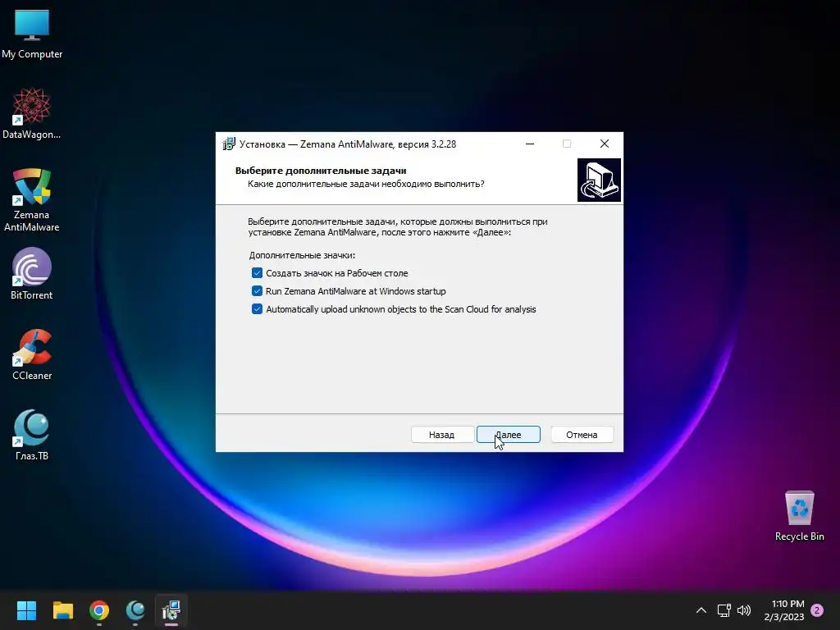Click the setup wizard computer image
The height and width of the screenshot is (630, 840).
(599, 180)
